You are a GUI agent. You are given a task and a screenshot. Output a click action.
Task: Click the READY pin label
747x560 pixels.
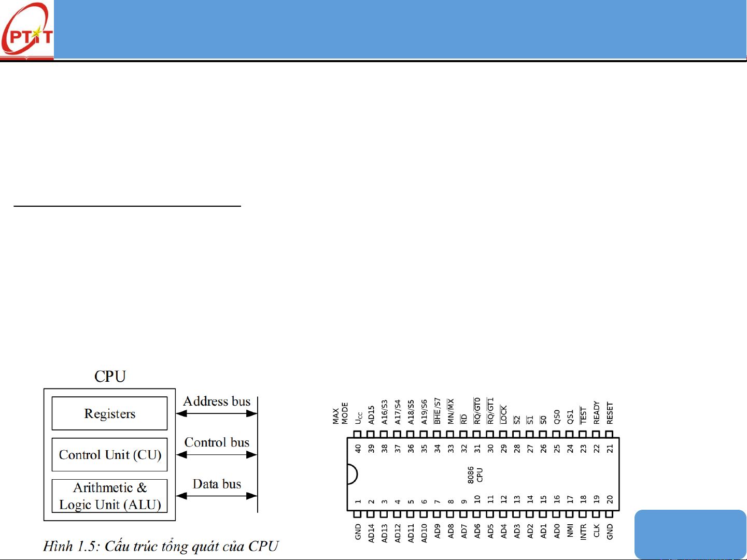pyautogui.click(x=596, y=413)
